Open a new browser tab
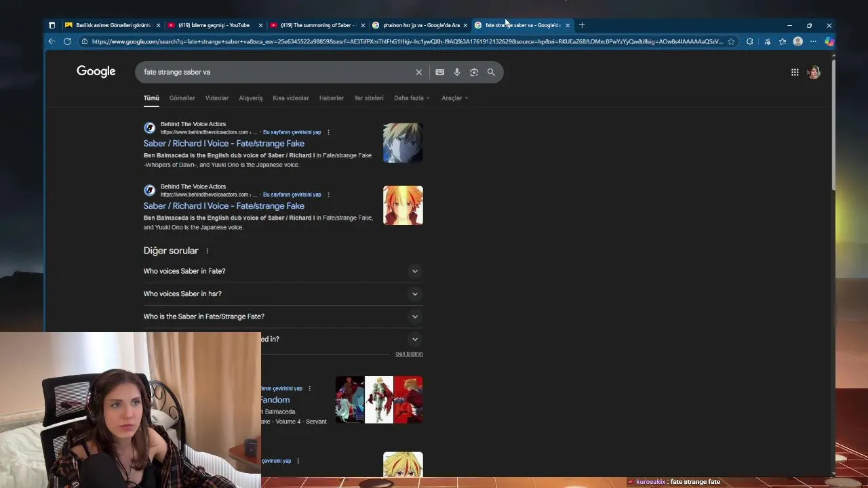Image resolution: width=868 pixels, height=488 pixels. [x=582, y=25]
